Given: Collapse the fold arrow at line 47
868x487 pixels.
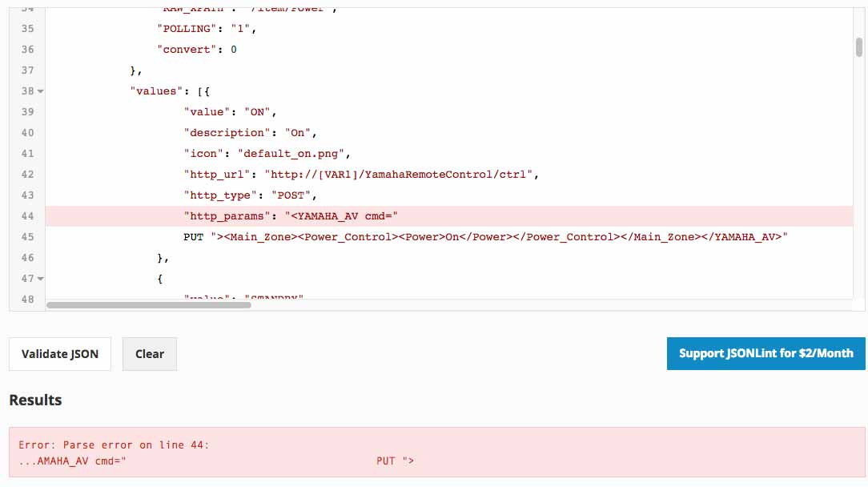Looking at the screenshot, I should tap(41, 279).
